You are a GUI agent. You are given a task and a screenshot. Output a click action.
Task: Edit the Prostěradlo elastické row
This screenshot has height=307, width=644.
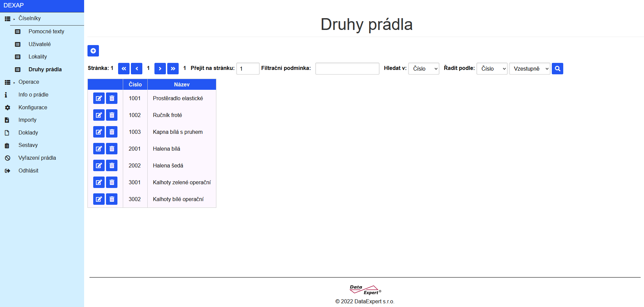(99, 98)
